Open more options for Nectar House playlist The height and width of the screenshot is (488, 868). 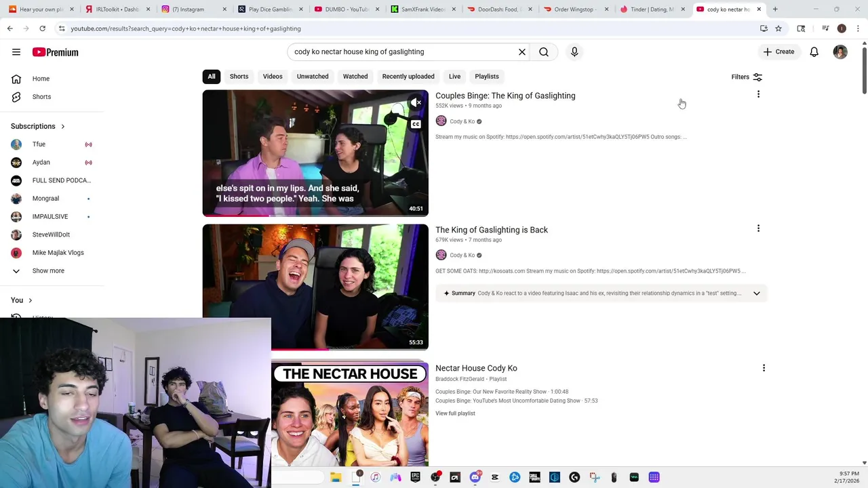pyautogui.click(x=764, y=368)
